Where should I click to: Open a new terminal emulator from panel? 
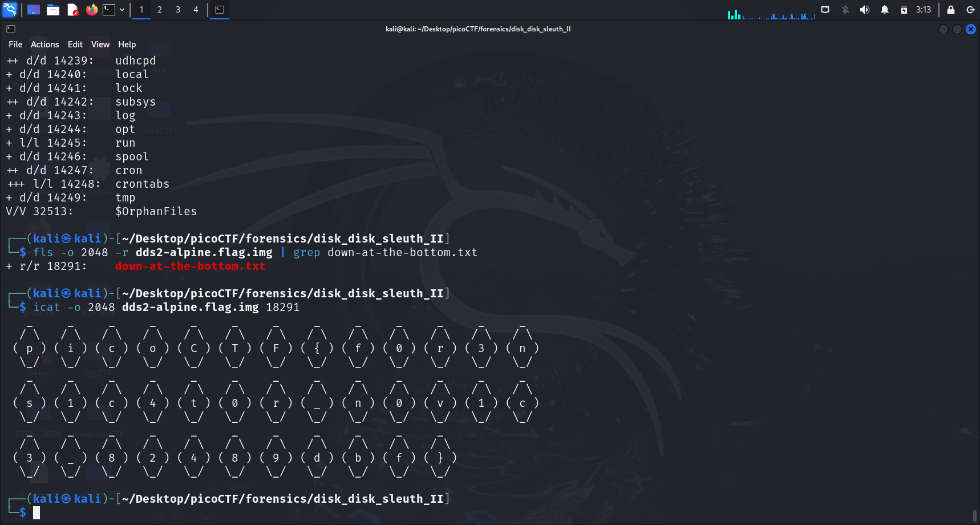click(109, 10)
